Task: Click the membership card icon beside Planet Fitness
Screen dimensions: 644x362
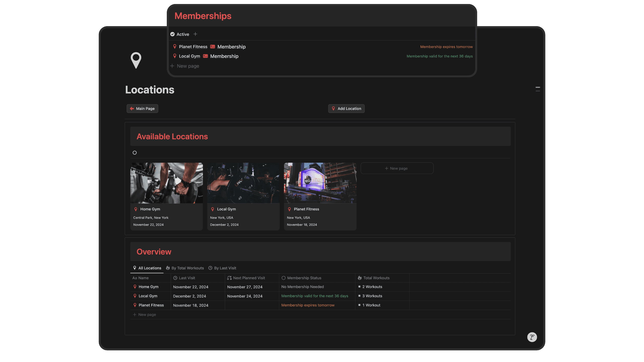Action: click(x=213, y=47)
